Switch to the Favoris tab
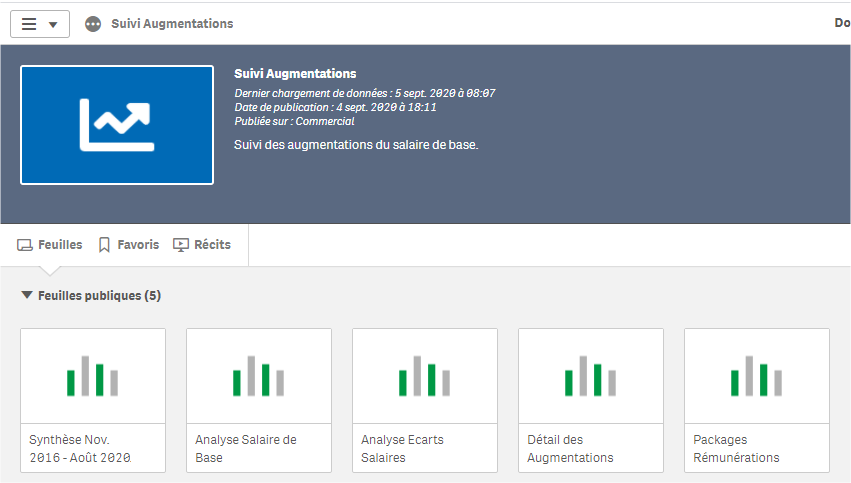The width and height of the screenshot is (851, 483). (128, 245)
